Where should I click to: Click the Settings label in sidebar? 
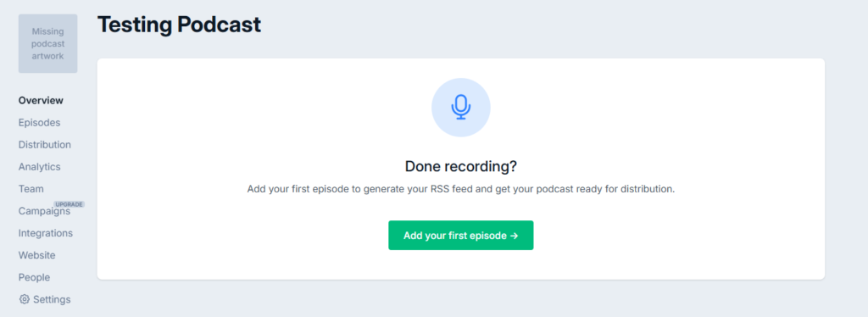point(52,299)
